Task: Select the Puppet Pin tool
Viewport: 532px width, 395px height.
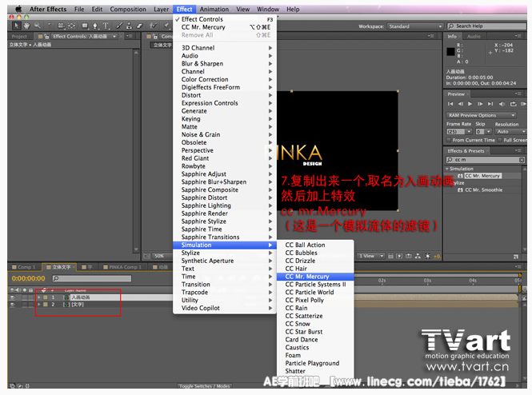Action: tap(166, 26)
